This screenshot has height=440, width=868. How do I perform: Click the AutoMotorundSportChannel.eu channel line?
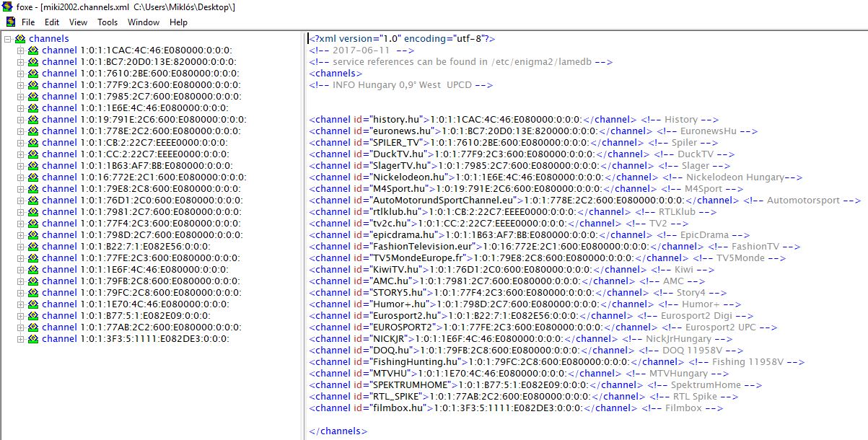[585, 201]
